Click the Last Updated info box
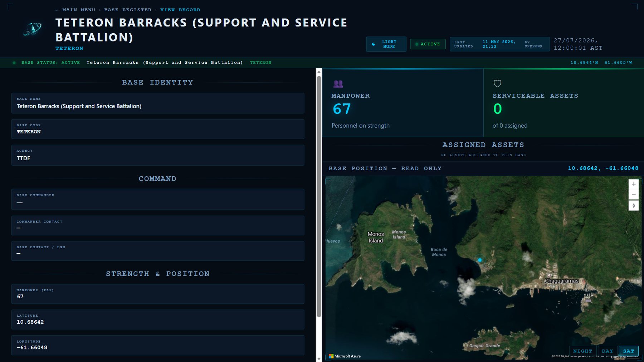 (x=499, y=44)
